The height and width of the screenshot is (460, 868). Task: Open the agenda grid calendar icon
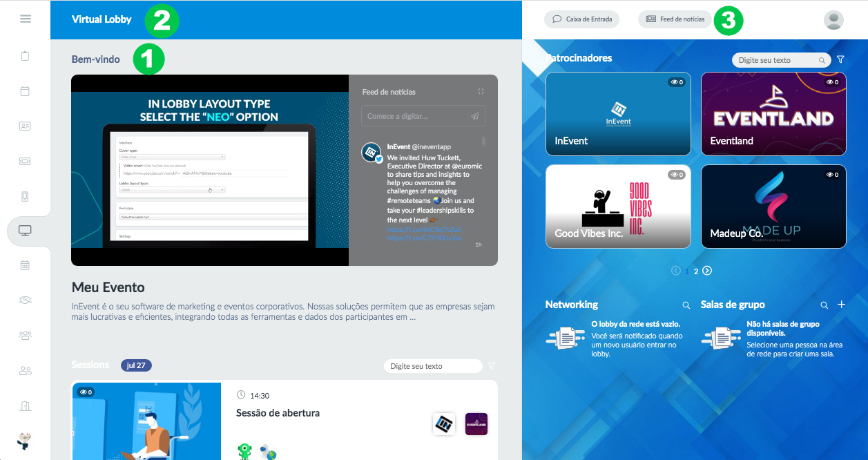(26, 265)
